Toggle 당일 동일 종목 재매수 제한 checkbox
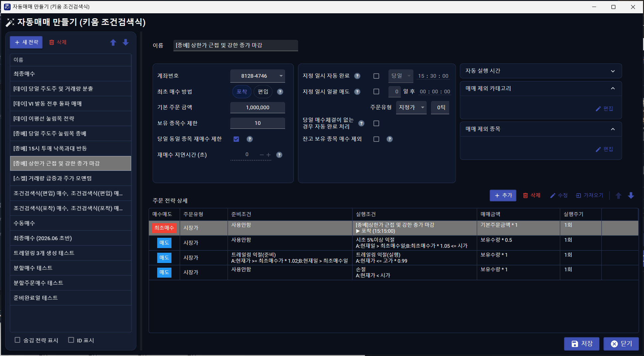 coord(236,139)
